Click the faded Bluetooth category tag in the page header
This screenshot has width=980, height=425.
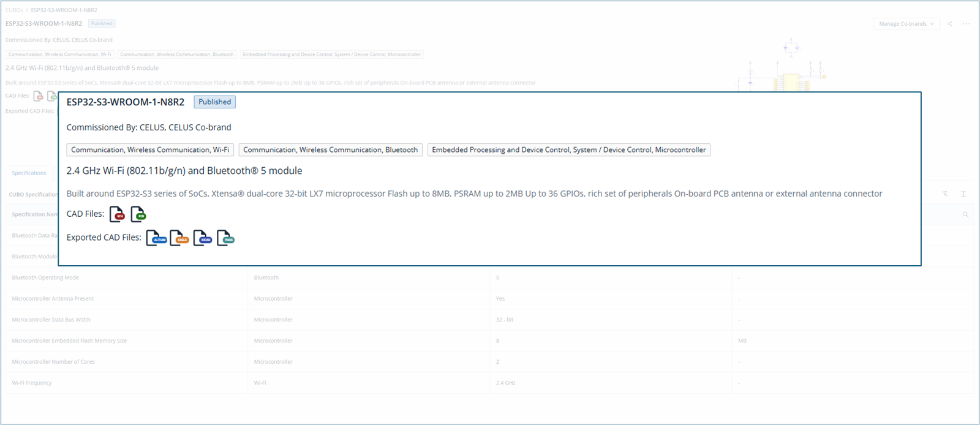pyautogui.click(x=177, y=55)
